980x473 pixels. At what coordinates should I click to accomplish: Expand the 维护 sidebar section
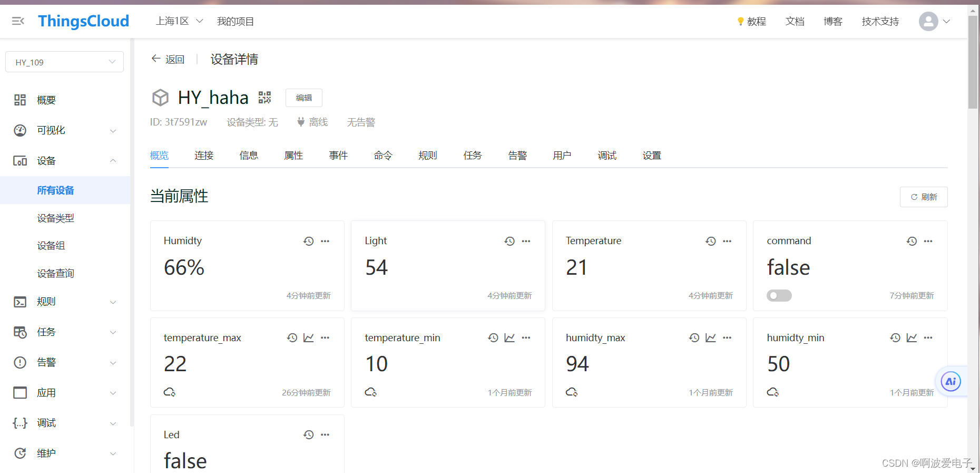65,453
